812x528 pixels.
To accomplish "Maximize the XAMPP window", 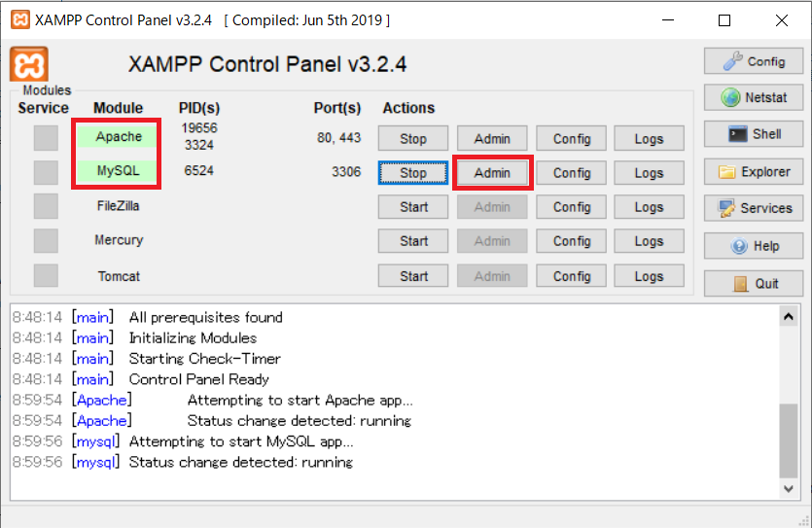I will 724,20.
